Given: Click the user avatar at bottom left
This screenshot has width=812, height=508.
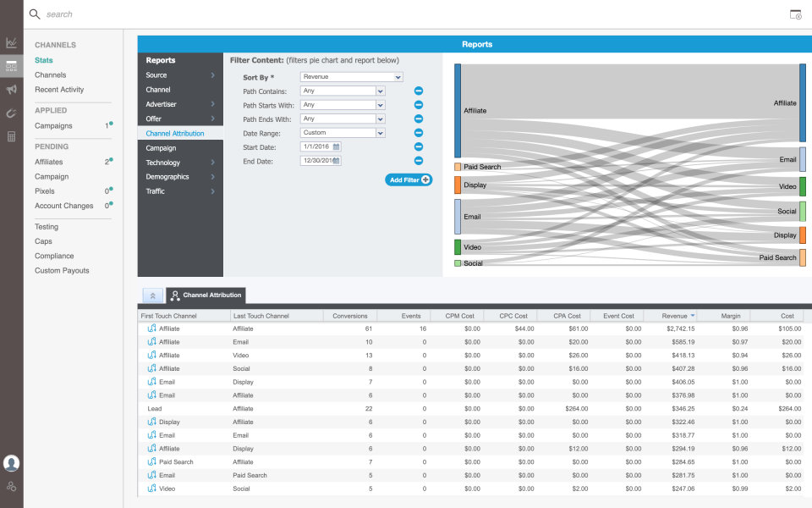Looking at the screenshot, I should click(12, 463).
